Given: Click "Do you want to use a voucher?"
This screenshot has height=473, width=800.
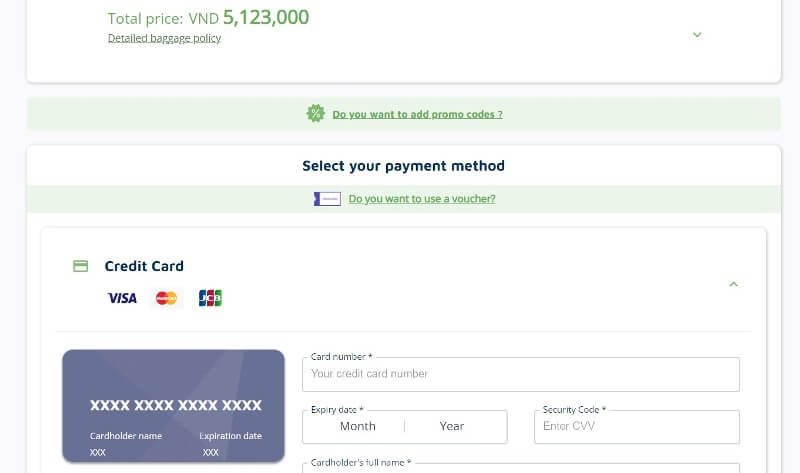Looking at the screenshot, I should pos(422,199).
